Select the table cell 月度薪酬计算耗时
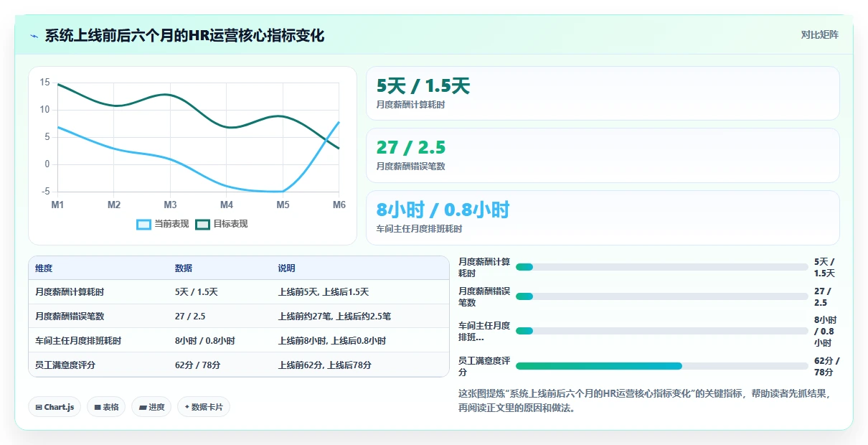This screenshot has height=445, width=868. (x=70, y=292)
